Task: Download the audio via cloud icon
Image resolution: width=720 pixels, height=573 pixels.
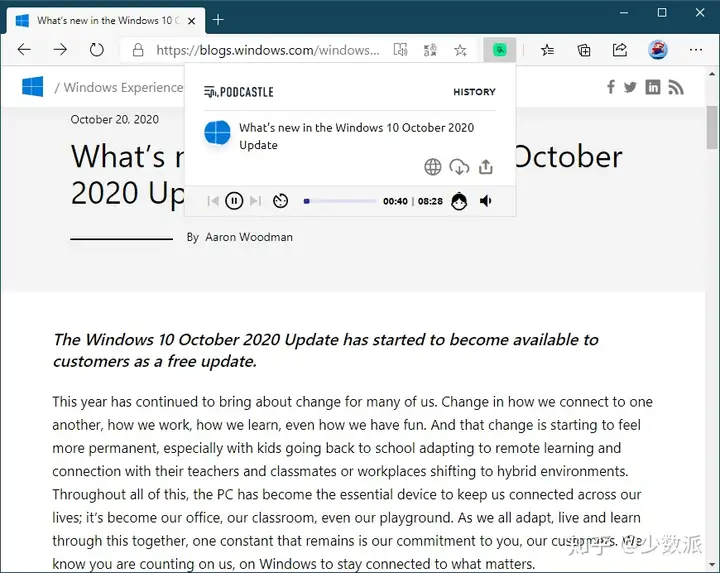Action: (x=459, y=167)
